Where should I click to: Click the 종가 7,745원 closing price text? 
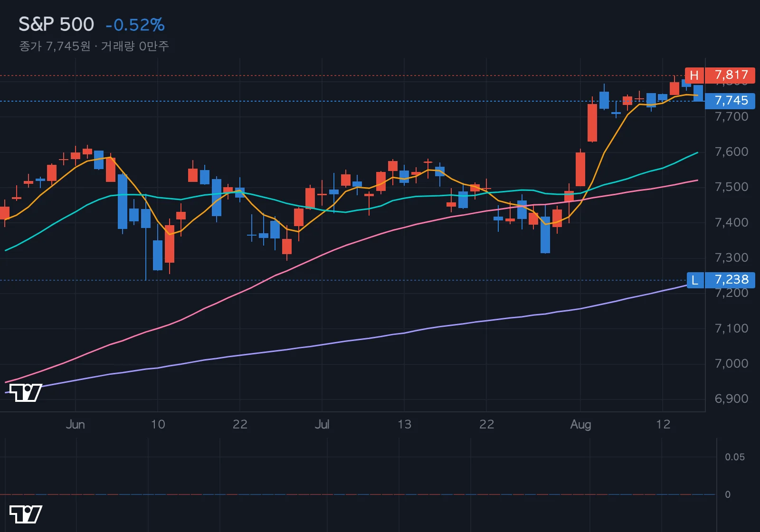pos(55,46)
